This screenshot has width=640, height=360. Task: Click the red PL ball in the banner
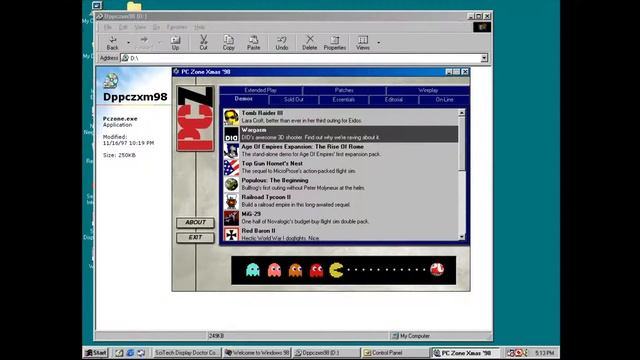[x=437, y=269]
